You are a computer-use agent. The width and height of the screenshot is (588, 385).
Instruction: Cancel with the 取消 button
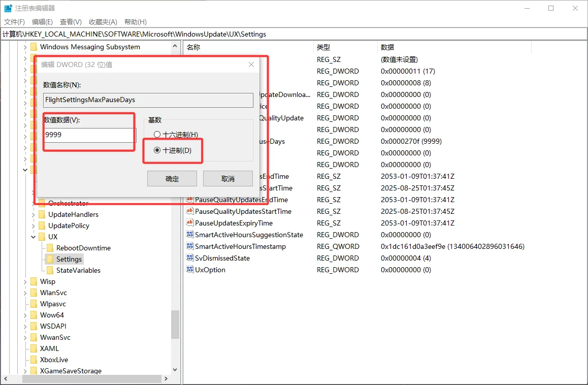pyautogui.click(x=227, y=179)
